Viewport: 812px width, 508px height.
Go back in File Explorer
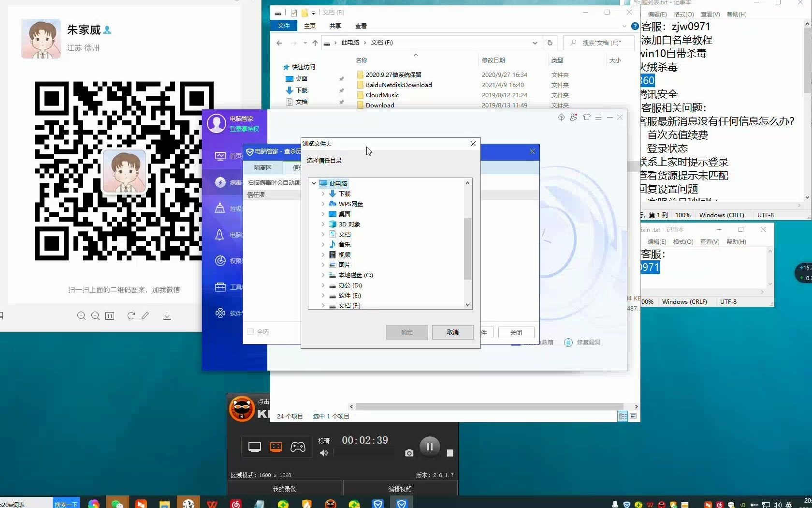coord(279,43)
